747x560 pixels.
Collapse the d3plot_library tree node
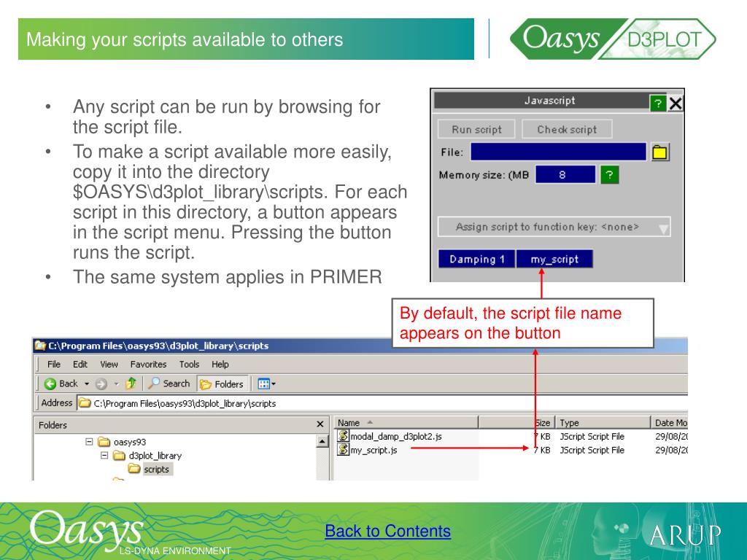coord(104,455)
